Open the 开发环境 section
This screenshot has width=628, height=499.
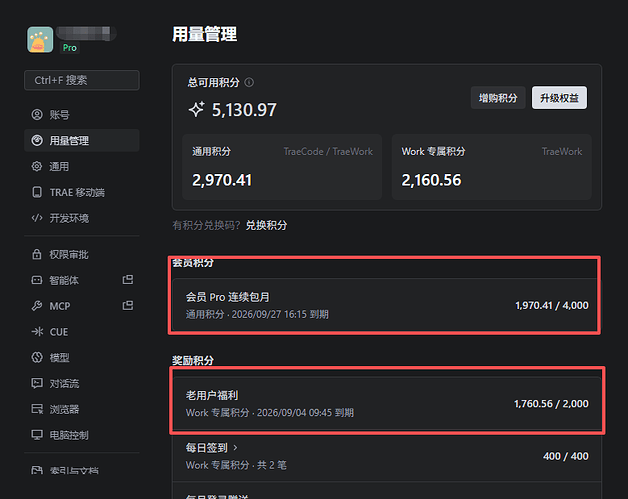tap(82, 218)
